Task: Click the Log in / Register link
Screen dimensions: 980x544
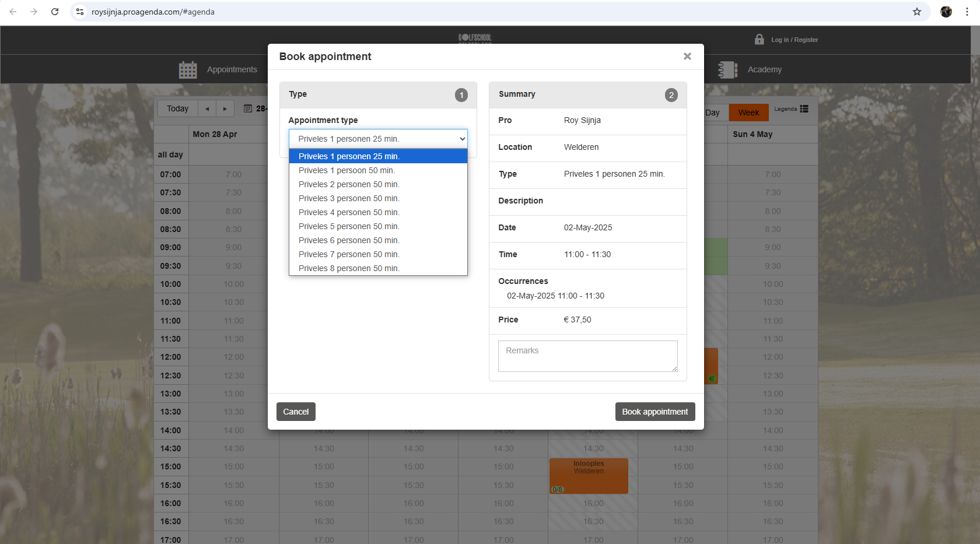Action: tap(794, 40)
